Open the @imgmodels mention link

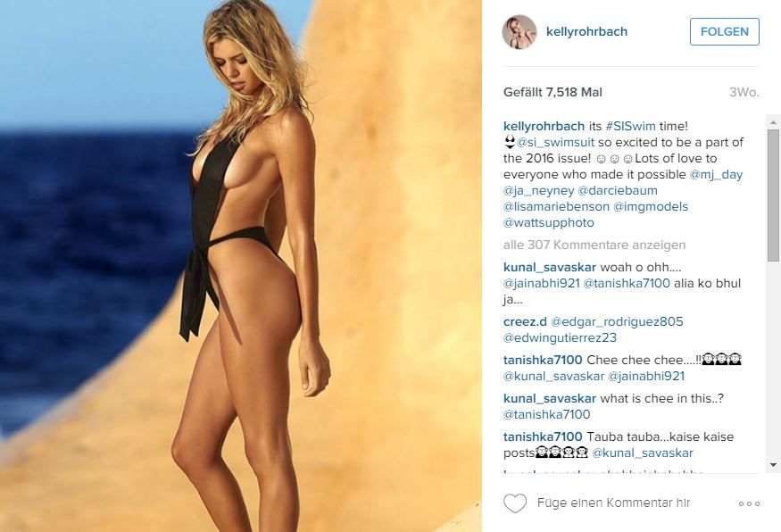point(651,206)
